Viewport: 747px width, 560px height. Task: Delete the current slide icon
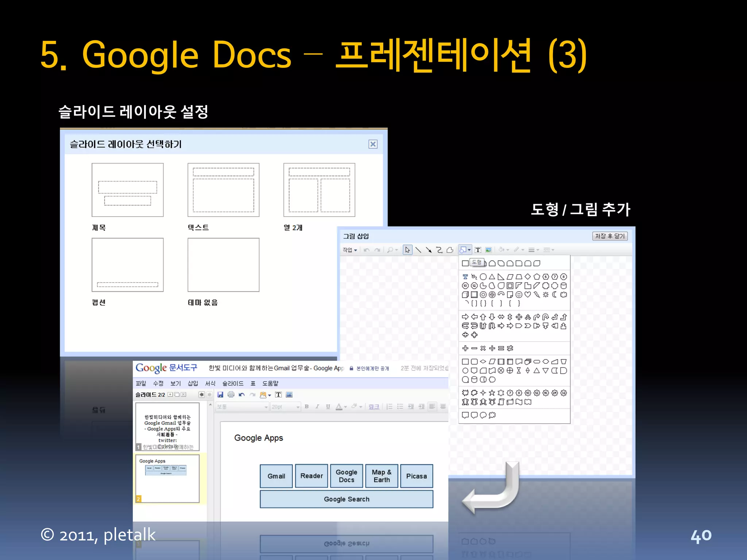[x=183, y=394]
